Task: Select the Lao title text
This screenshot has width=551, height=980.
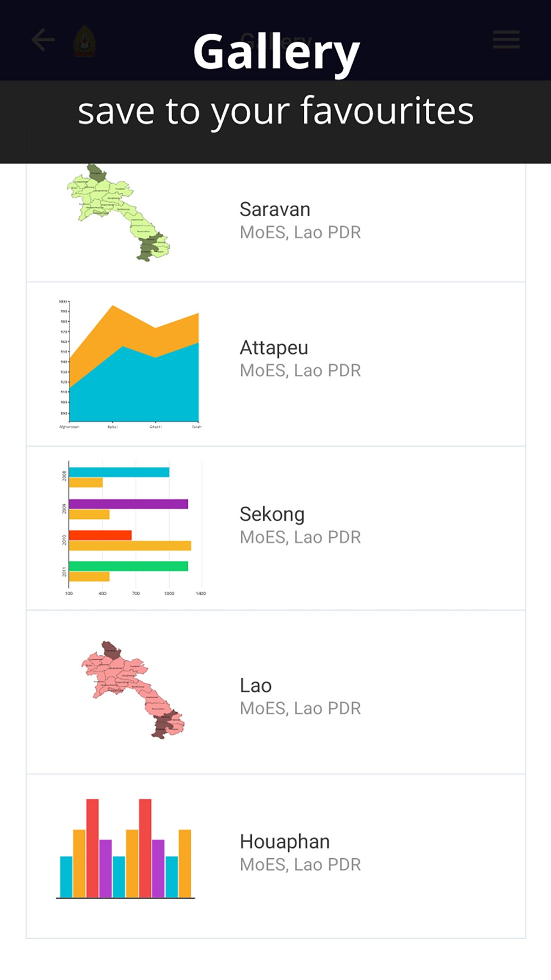Action: pyautogui.click(x=256, y=686)
